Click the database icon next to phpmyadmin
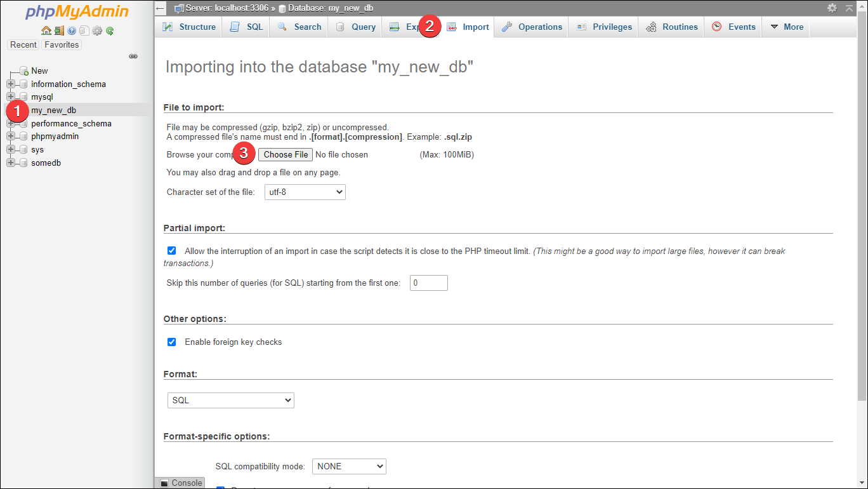The image size is (868, 489). coord(23,136)
